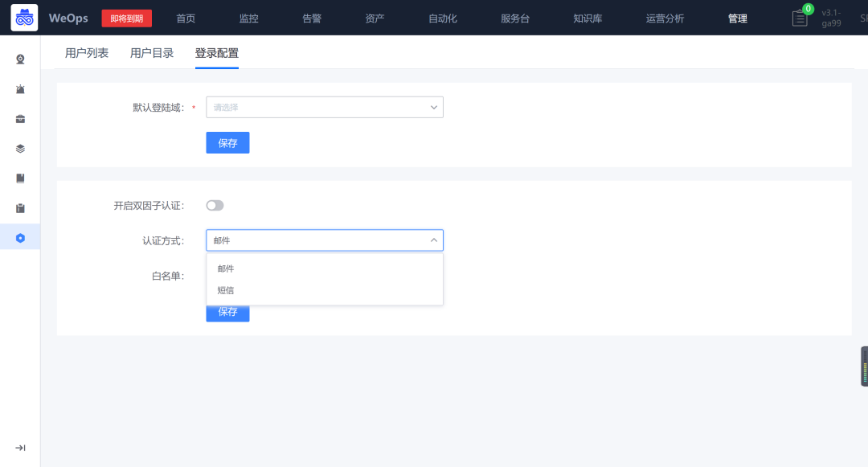Open the WeOps logo icon

[x=24, y=17]
